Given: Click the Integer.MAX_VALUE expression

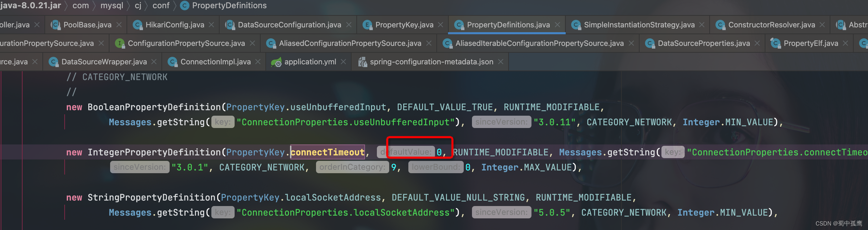Looking at the screenshot, I should click(x=527, y=167).
